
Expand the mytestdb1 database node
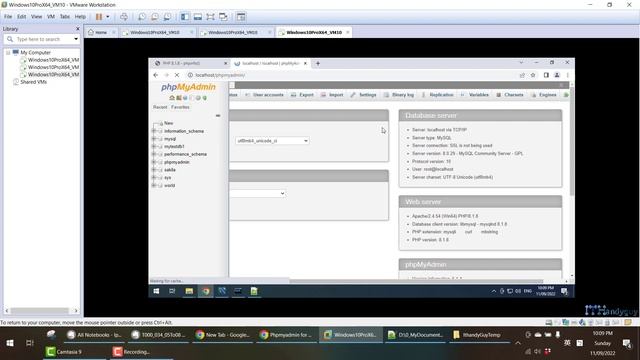154,147
